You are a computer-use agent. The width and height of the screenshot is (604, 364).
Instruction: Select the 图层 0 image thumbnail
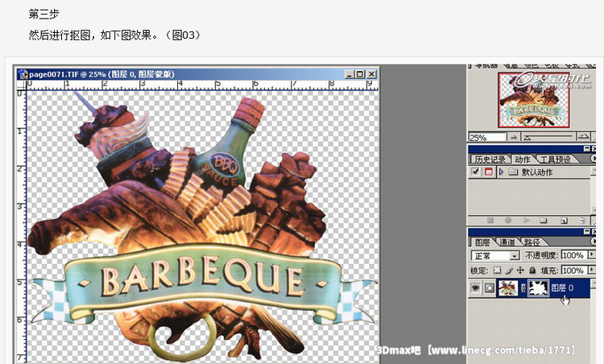pyautogui.click(x=508, y=287)
